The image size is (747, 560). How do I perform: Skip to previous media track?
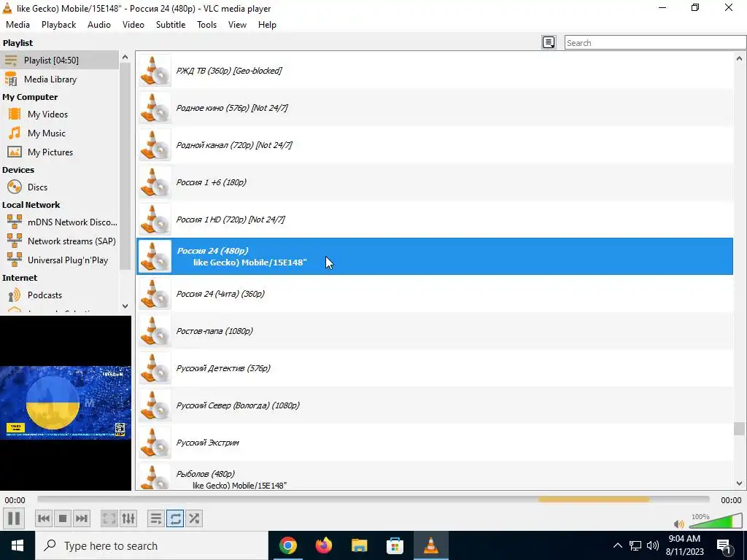[x=44, y=518]
